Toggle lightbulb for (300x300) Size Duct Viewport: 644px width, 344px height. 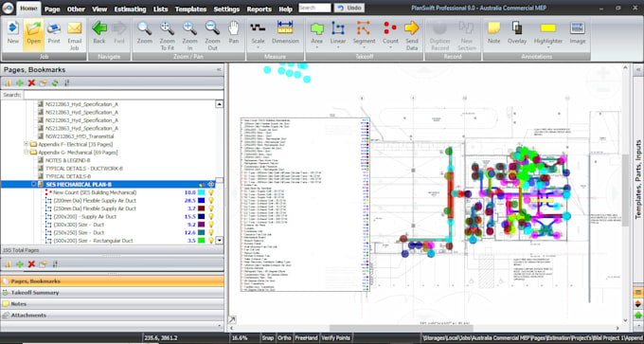coord(211,225)
